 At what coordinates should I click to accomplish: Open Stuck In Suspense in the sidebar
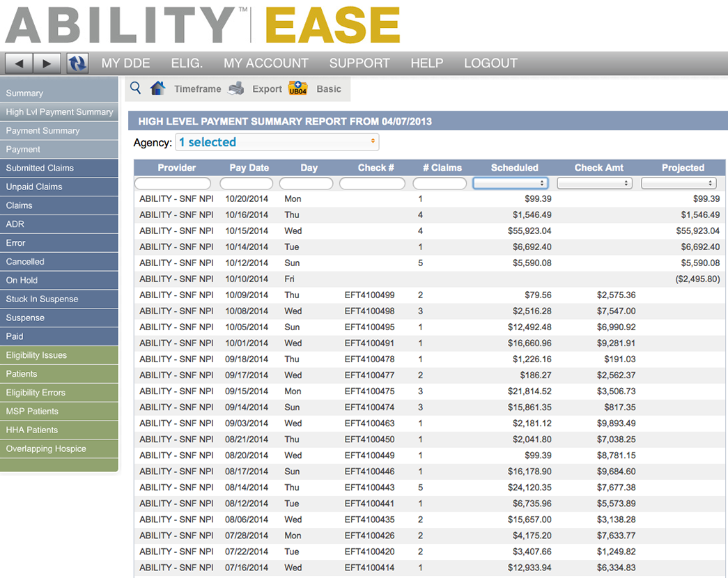tap(59, 299)
